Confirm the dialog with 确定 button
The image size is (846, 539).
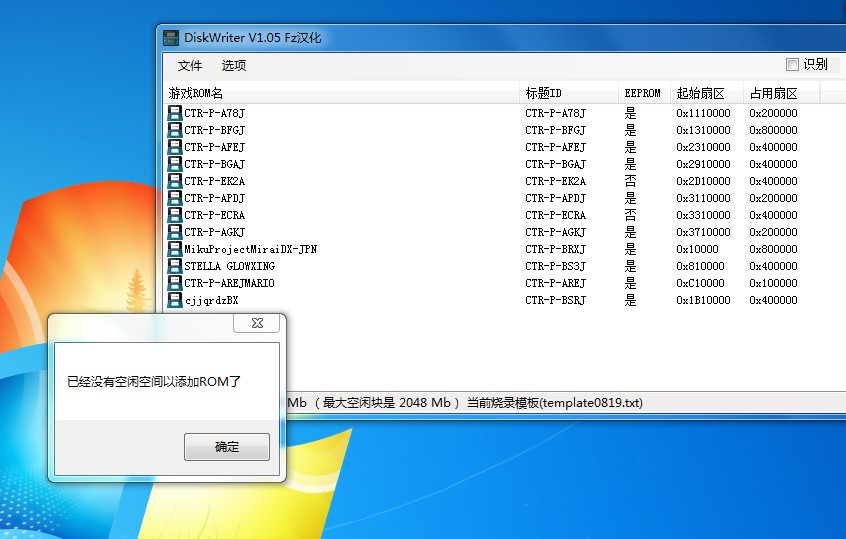tap(227, 447)
